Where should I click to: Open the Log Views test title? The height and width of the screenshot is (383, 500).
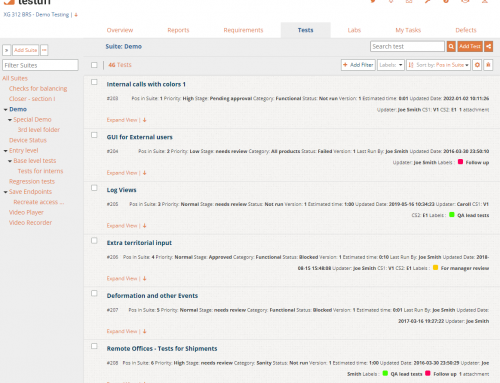coord(121,190)
